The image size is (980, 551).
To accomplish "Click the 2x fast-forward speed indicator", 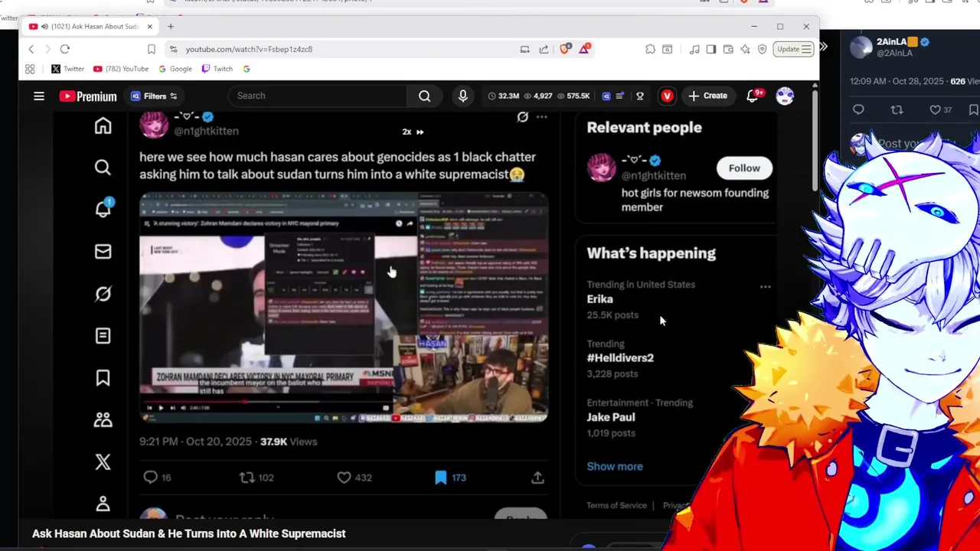I will (x=413, y=132).
